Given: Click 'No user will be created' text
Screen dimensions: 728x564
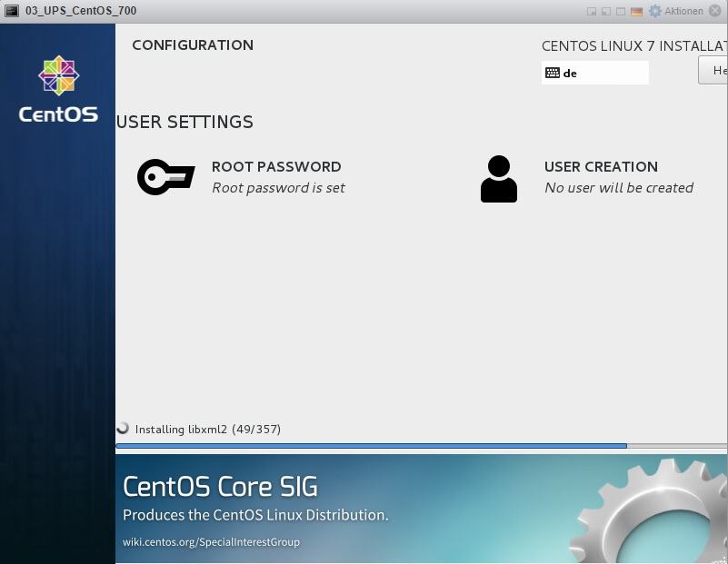Looking at the screenshot, I should [x=619, y=188].
